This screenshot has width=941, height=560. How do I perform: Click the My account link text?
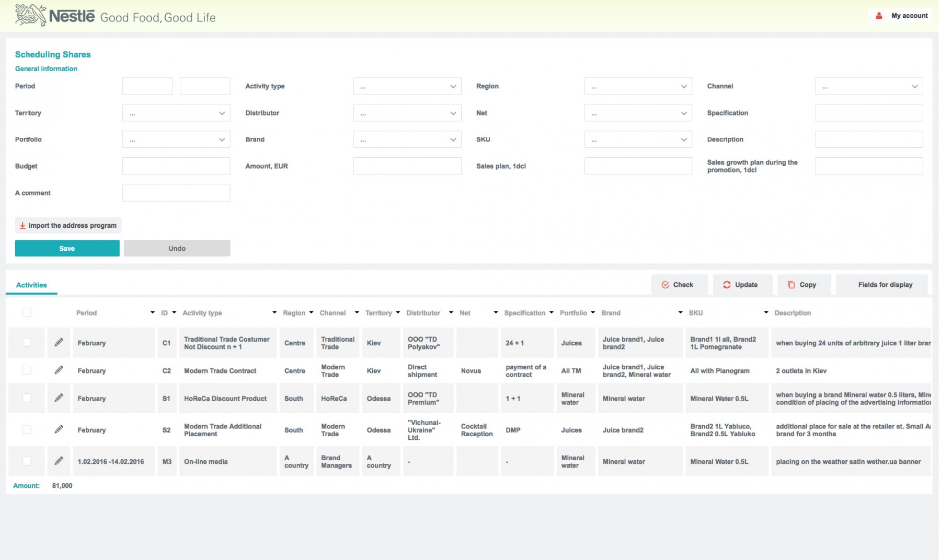[910, 16]
